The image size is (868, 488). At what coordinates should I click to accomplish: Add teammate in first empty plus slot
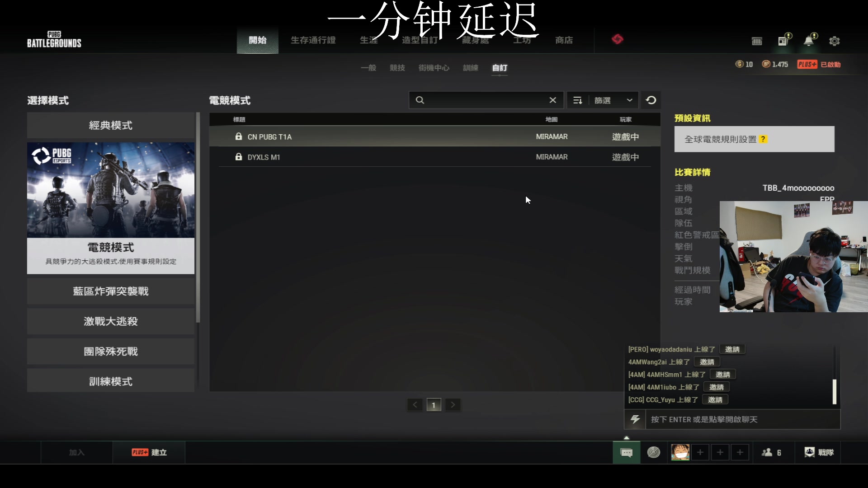(700, 452)
